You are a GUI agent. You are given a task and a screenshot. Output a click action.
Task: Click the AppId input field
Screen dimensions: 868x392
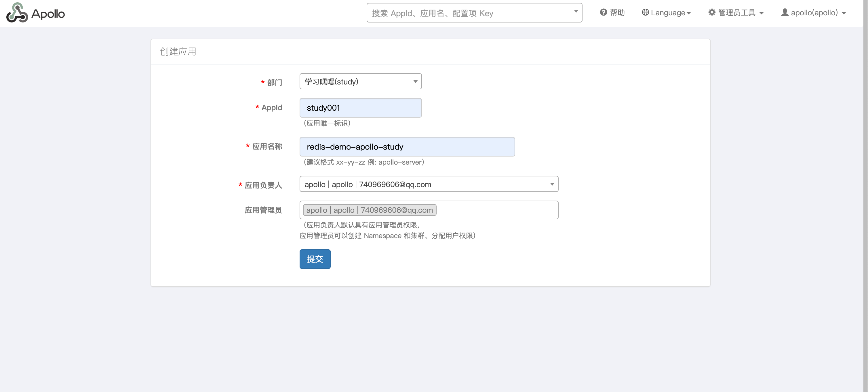pos(360,108)
